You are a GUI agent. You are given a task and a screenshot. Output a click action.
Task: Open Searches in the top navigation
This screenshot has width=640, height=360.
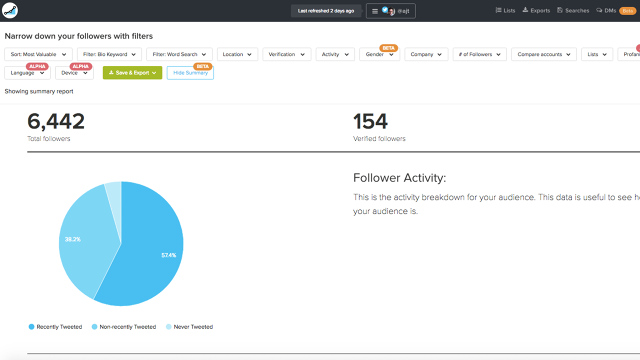573,11
